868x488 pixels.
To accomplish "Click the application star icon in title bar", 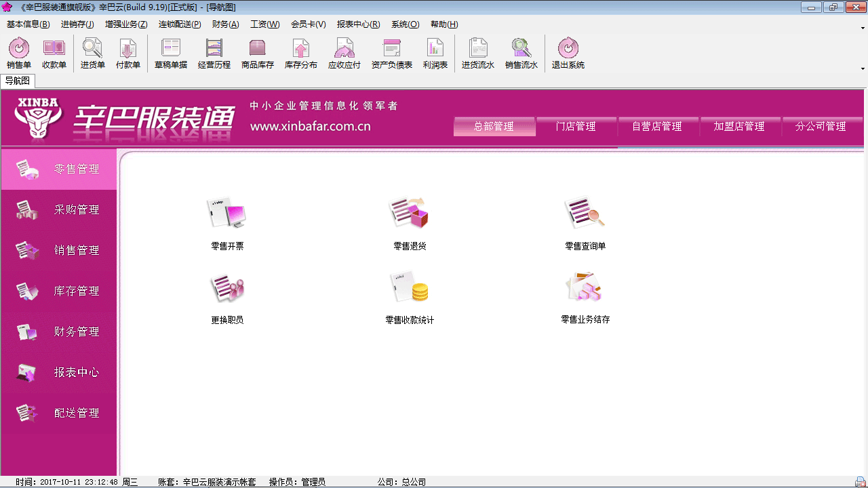I will click(x=7, y=7).
